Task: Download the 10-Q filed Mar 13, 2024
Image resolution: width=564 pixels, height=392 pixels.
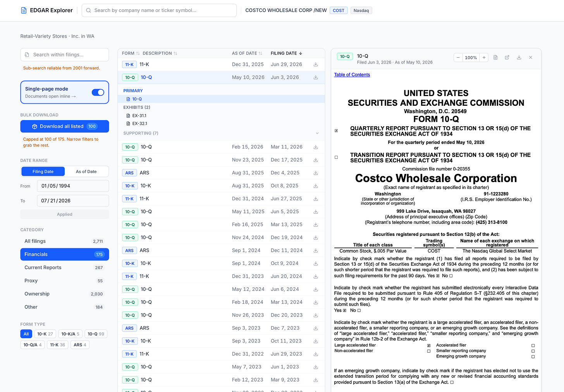Action: pos(316,303)
